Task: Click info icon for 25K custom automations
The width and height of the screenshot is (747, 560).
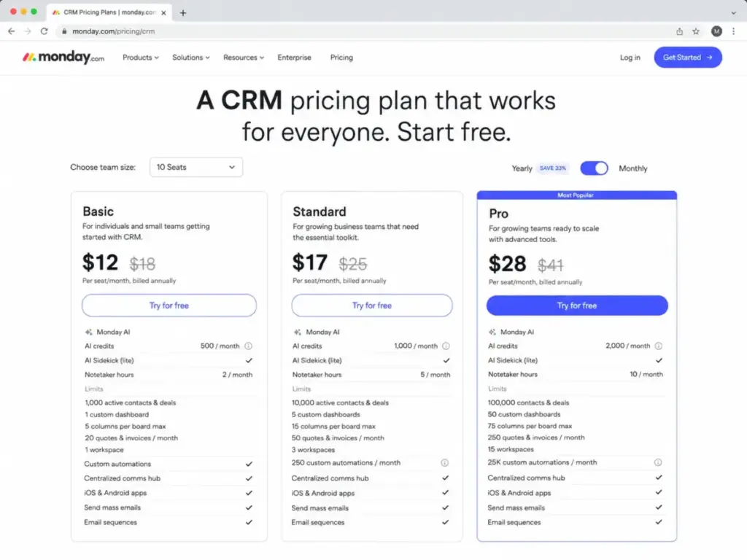Action: click(x=658, y=462)
